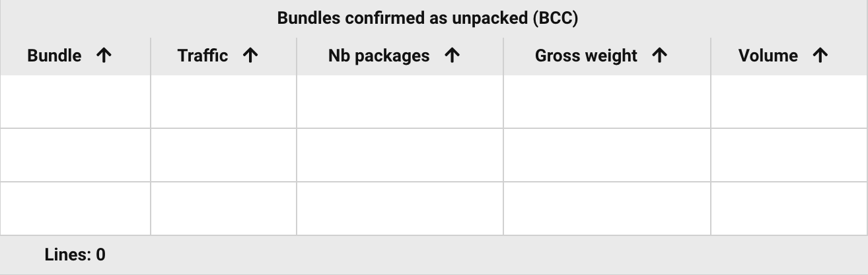Select third-row cell under Volume column
The image size is (868, 275).
coord(789,209)
